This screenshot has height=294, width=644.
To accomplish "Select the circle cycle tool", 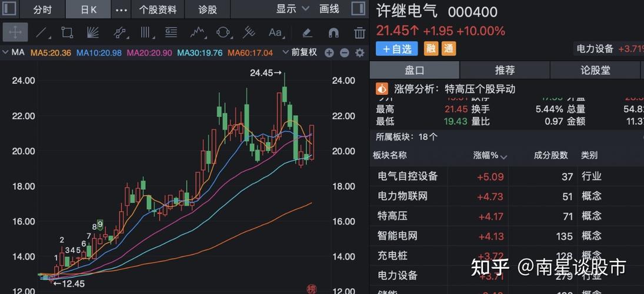I will [224, 32].
